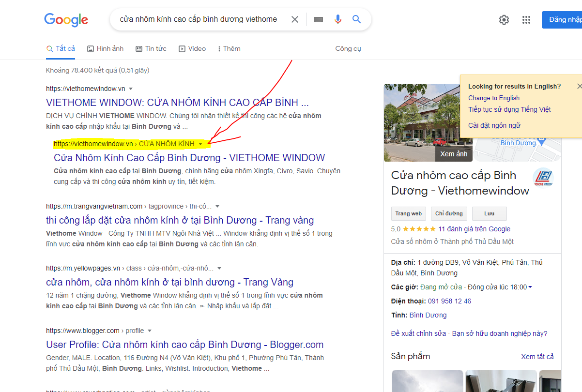Clear the search query with the X icon
This screenshot has height=392, width=582.
(294, 19)
